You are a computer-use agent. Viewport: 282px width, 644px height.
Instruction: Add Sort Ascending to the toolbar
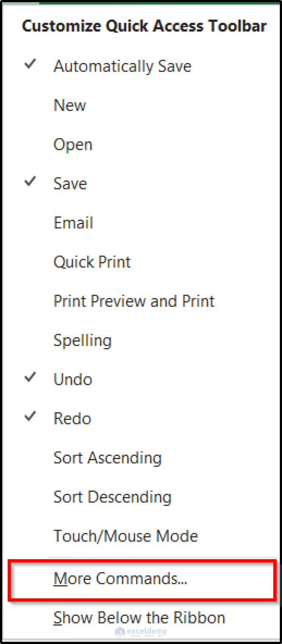pyautogui.click(x=107, y=458)
